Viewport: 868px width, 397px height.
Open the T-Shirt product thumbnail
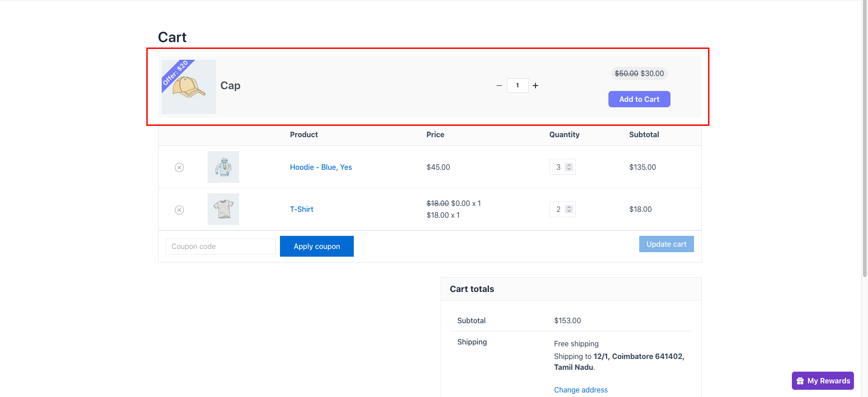pyautogui.click(x=223, y=209)
